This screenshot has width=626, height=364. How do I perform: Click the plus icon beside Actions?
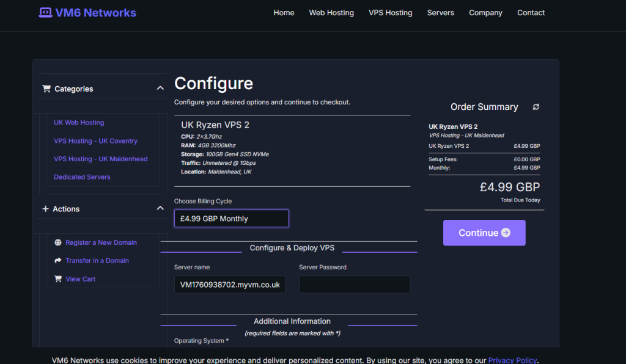45,209
